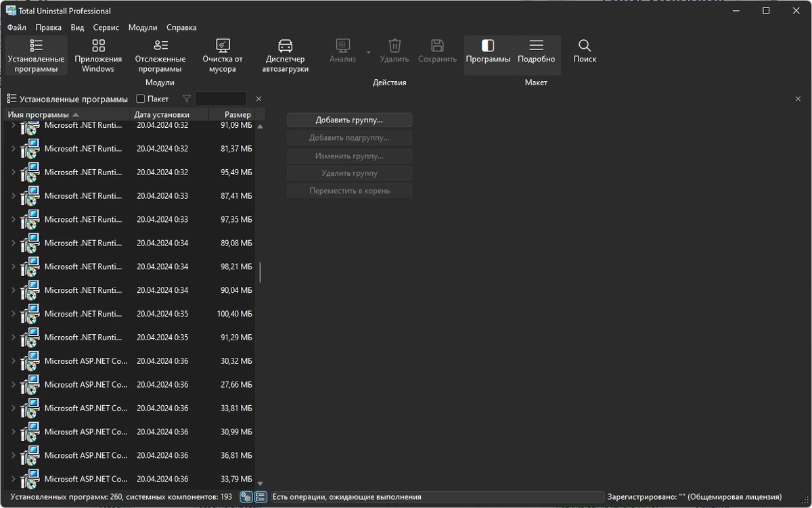Expand the ASP.NET Core row sized 33,79 МБ
812x508 pixels.
coord(13,479)
